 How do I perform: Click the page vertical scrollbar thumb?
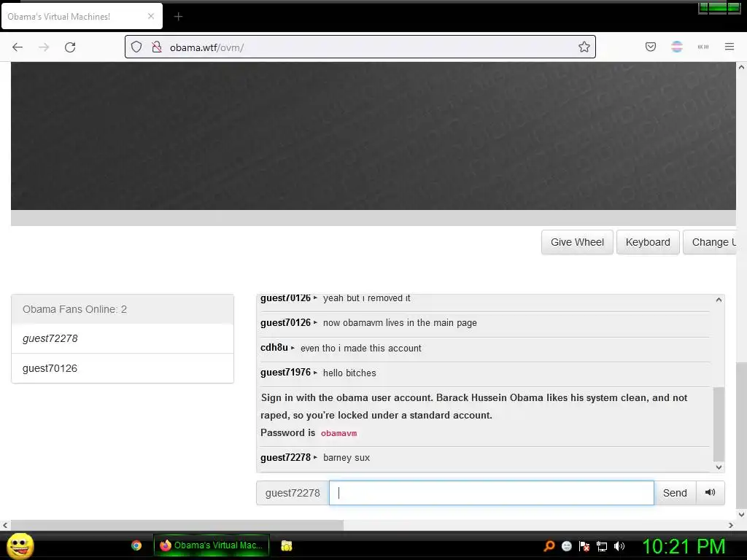point(741,435)
